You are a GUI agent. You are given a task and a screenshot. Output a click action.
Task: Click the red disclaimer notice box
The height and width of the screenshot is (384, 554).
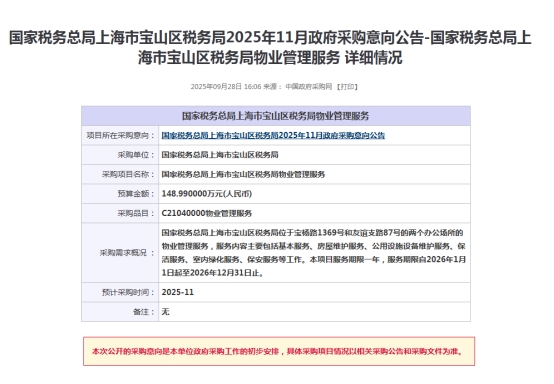pyautogui.click(x=279, y=351)
